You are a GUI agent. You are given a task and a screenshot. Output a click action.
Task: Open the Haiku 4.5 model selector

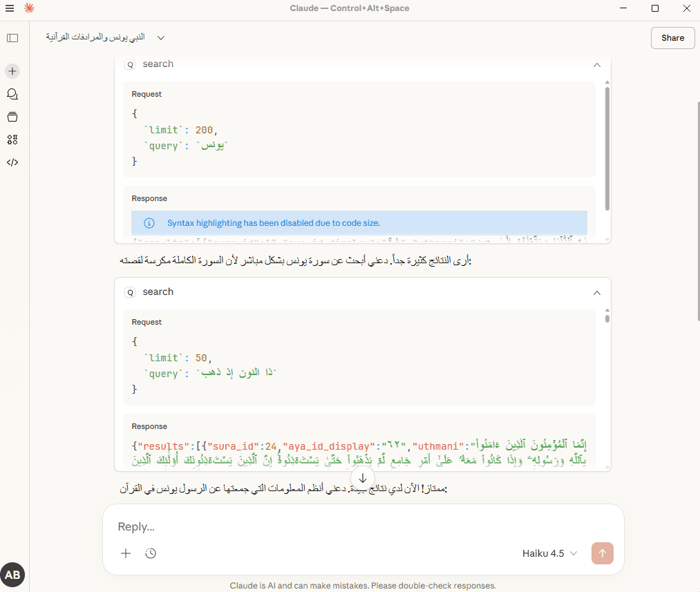[x=549, y=553]
